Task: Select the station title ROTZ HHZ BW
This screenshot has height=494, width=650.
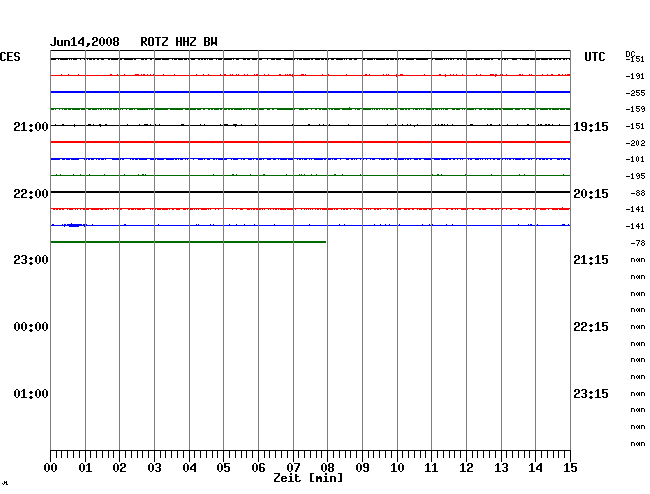Action: click(x=179, y=42)
